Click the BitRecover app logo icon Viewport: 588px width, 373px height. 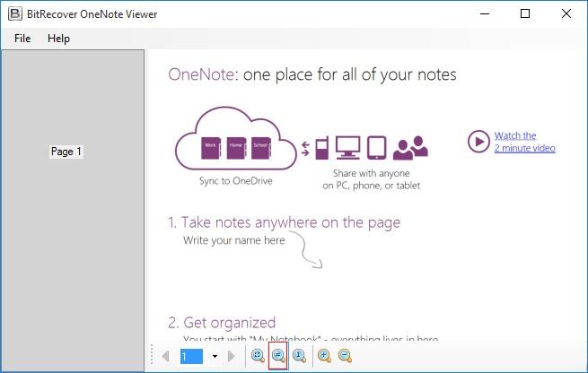coord(15,13)
